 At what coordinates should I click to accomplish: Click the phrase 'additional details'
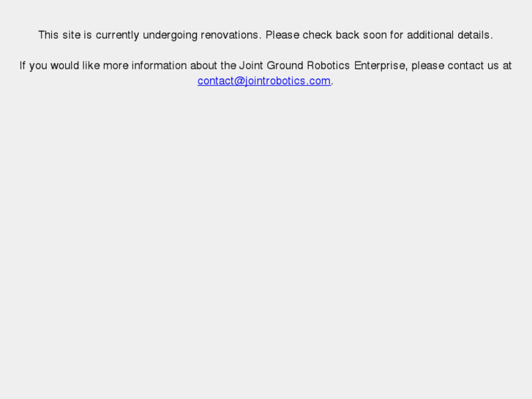450,35
